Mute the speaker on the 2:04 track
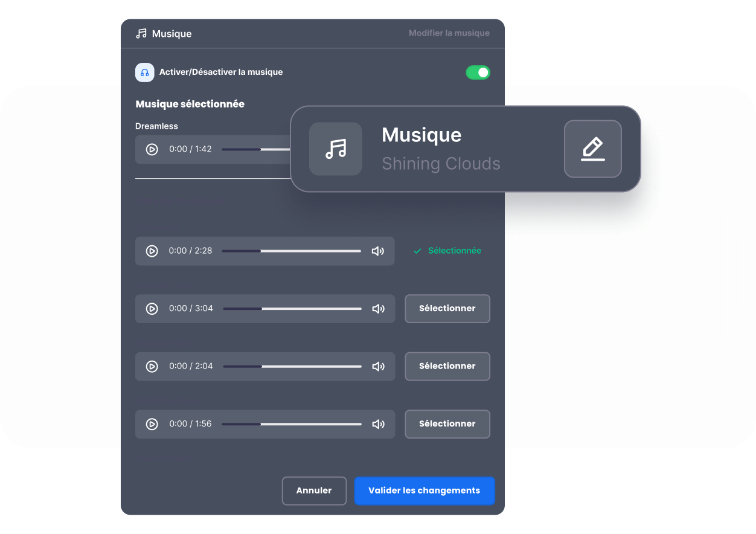 coord(378,366)
